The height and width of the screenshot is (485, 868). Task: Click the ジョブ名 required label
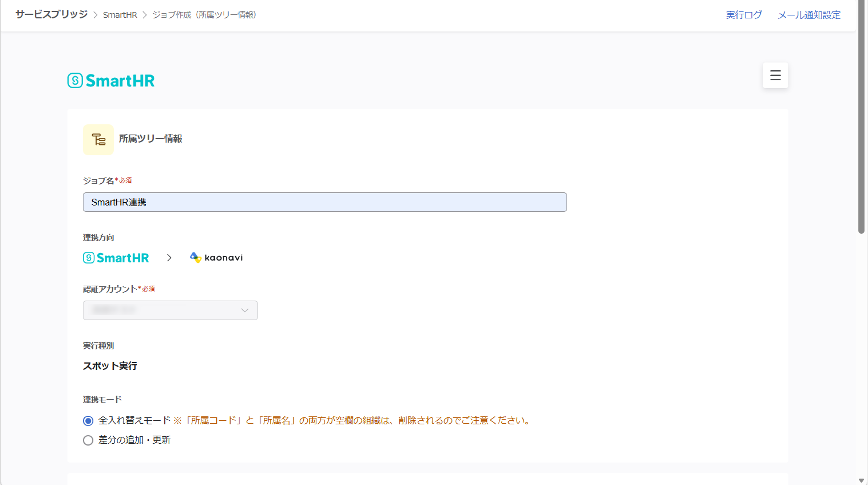[107, 181]
